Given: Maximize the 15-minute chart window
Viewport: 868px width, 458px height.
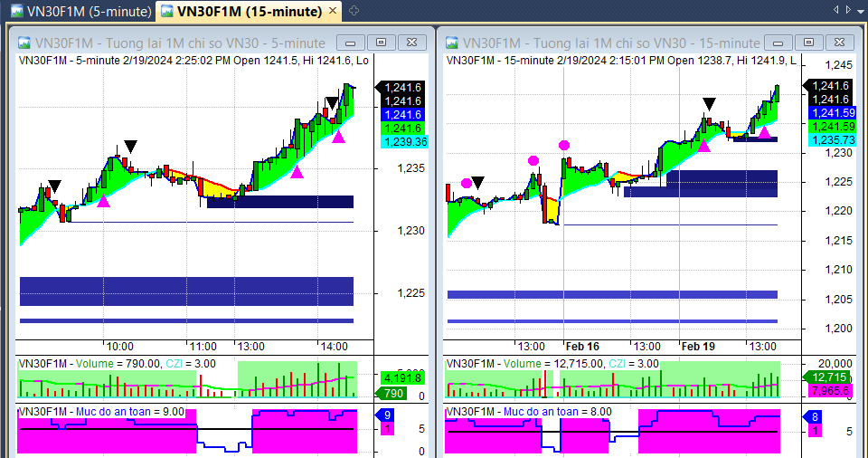Looking at the screenshot, I should 808,43.
